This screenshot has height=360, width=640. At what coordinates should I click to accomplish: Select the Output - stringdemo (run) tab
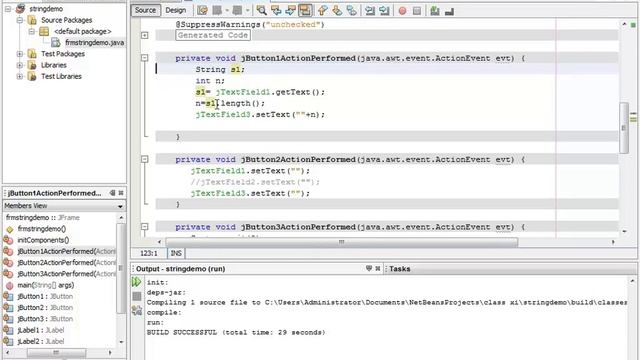click(180, 269)
